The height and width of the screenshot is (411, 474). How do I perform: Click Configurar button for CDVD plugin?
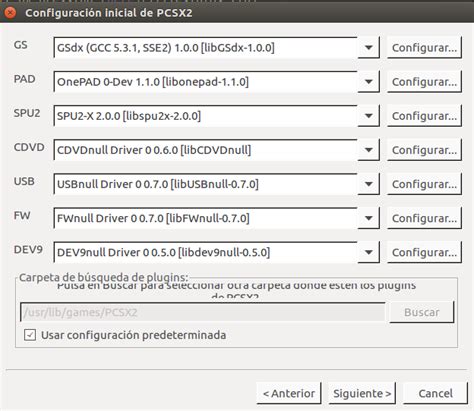[x=424, y=150]
